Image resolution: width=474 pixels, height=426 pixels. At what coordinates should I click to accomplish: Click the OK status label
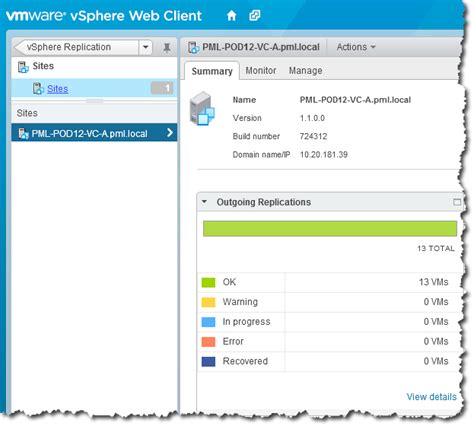(229, 282)
